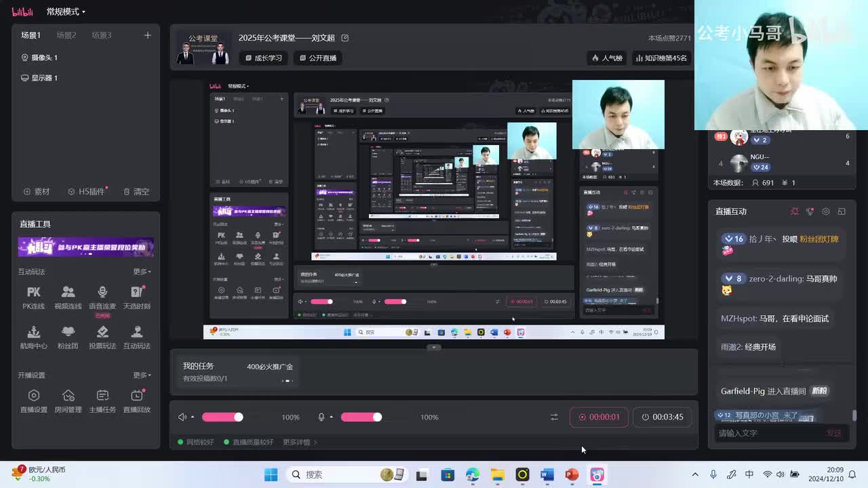
Task: Open H5插件 plugin button
Action: (87, 192)
